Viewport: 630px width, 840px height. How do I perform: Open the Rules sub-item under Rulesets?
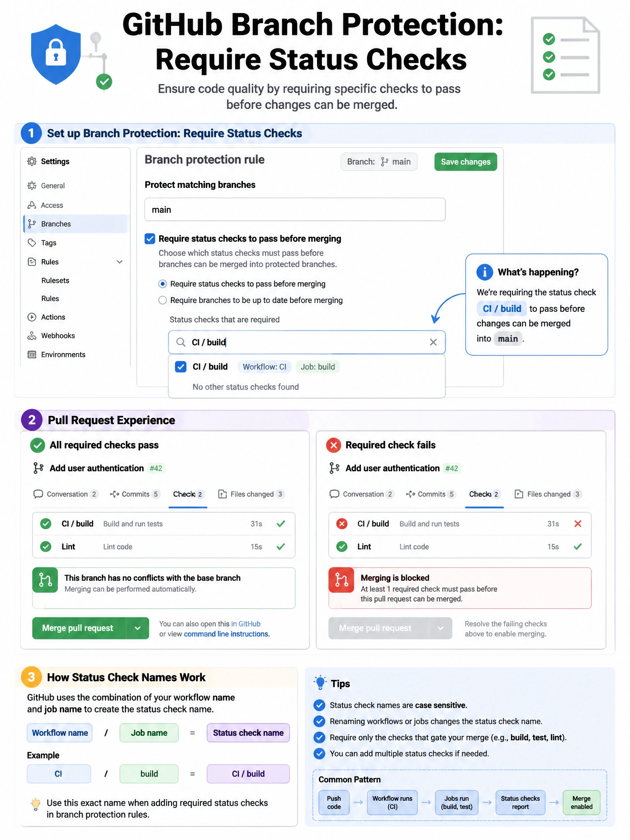click(50, 299)
